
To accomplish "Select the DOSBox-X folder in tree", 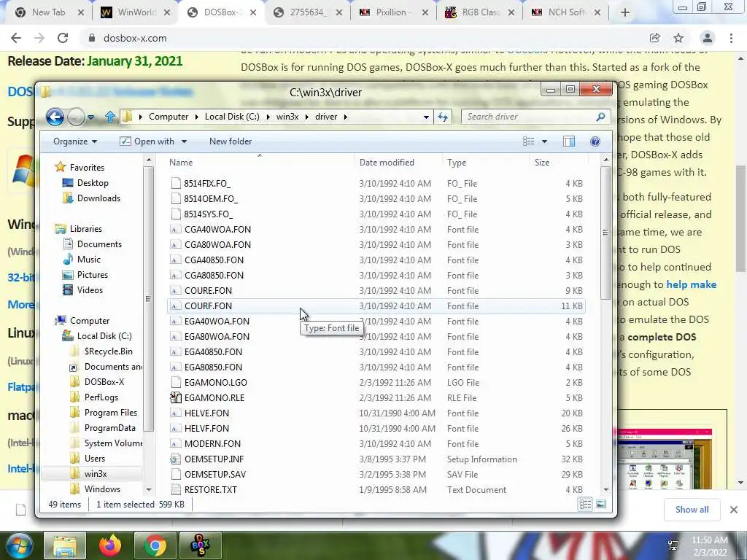I will click(104, 382).
